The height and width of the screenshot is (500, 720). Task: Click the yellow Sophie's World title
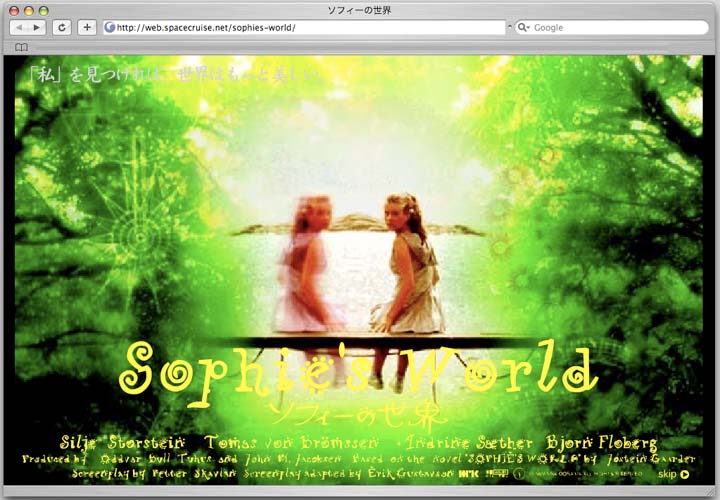(x=358, y=368)
